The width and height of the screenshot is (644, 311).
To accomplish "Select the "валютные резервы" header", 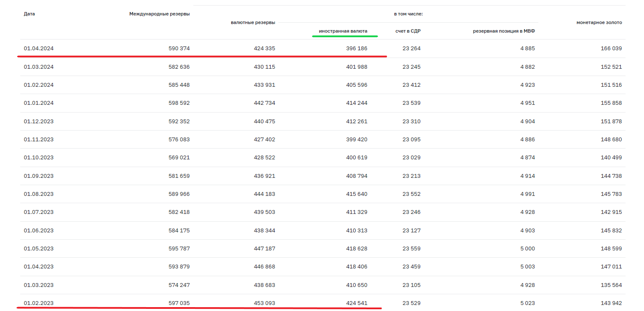I will (x=253, y=22).
